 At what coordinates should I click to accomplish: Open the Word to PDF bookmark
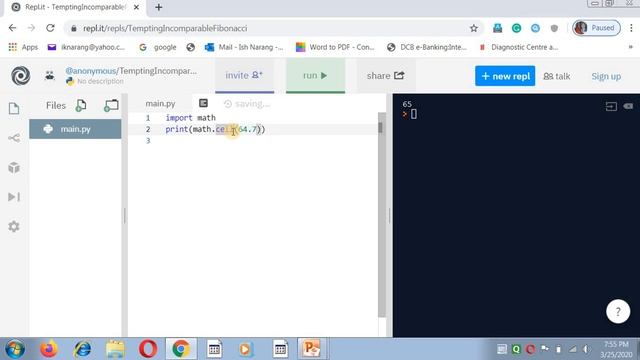[x=335, y=47]
